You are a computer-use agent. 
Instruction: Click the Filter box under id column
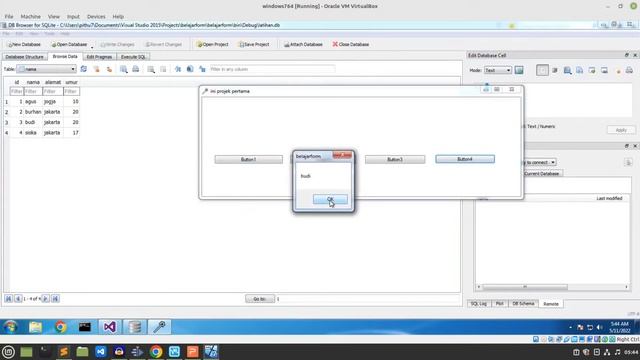[x=16, y=91]
